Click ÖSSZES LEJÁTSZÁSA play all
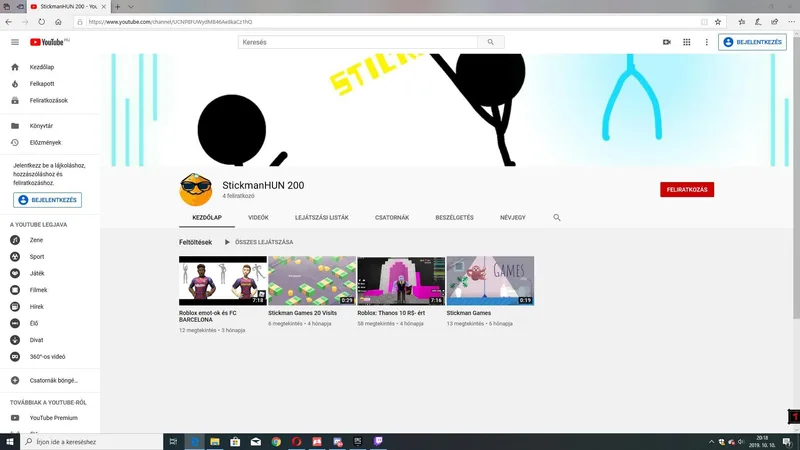Image resolution: width=800 pixels, height=450 pixels. tap(259, 242)
